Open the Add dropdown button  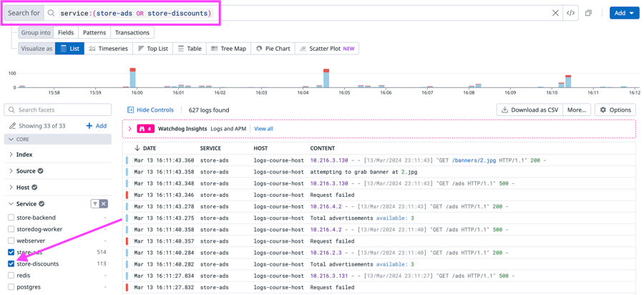(x=624, y=13)
